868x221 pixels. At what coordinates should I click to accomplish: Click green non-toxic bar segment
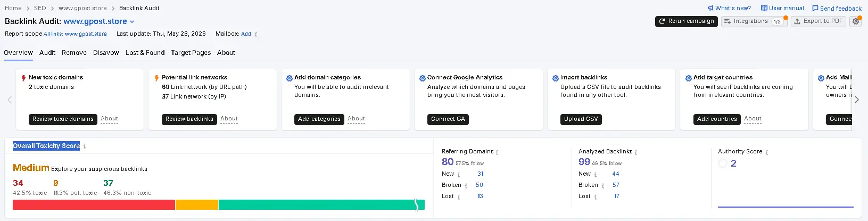pyautogui.click(x=321, y=204)
